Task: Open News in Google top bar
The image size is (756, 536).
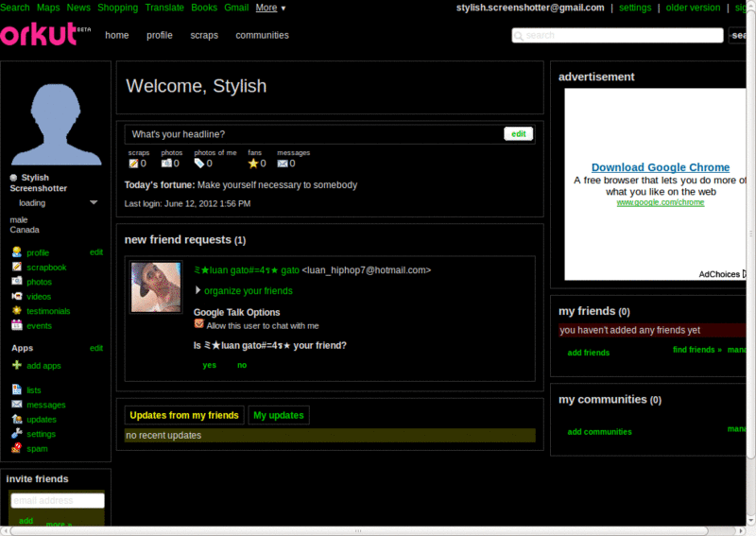Action: click(78, 8)
